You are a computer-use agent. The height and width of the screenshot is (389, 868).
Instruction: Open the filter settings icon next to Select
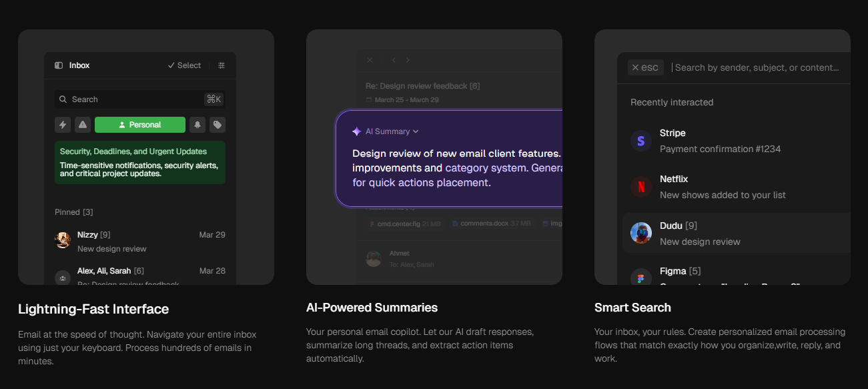222,65
